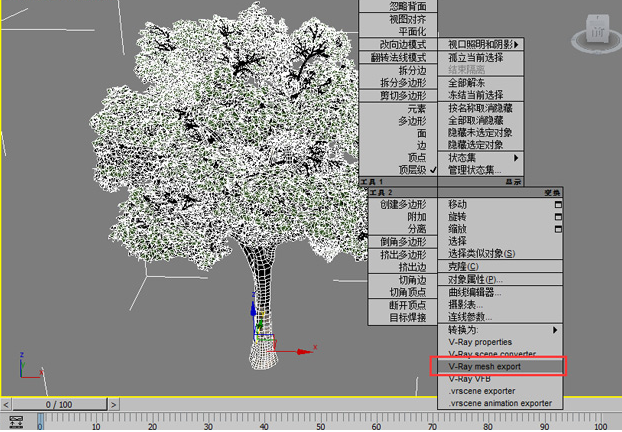Choose 按名称取消隐藏

(481, 108)
